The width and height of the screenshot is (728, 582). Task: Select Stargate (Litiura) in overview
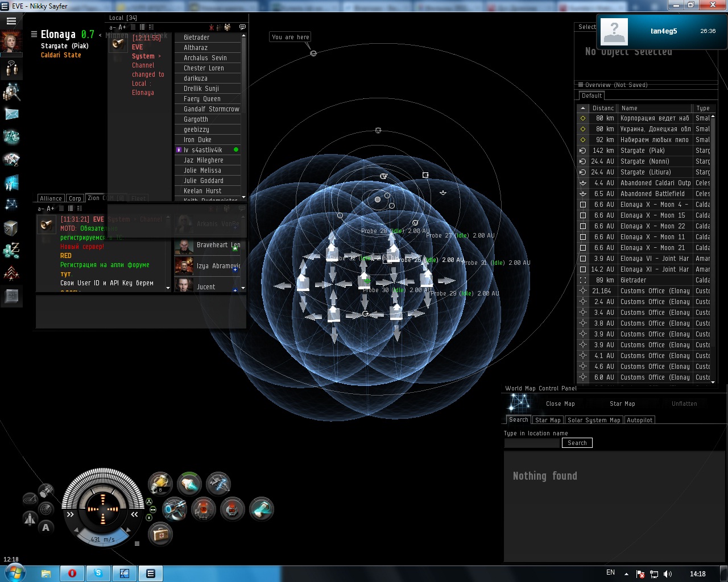click(x=644, y=172)
